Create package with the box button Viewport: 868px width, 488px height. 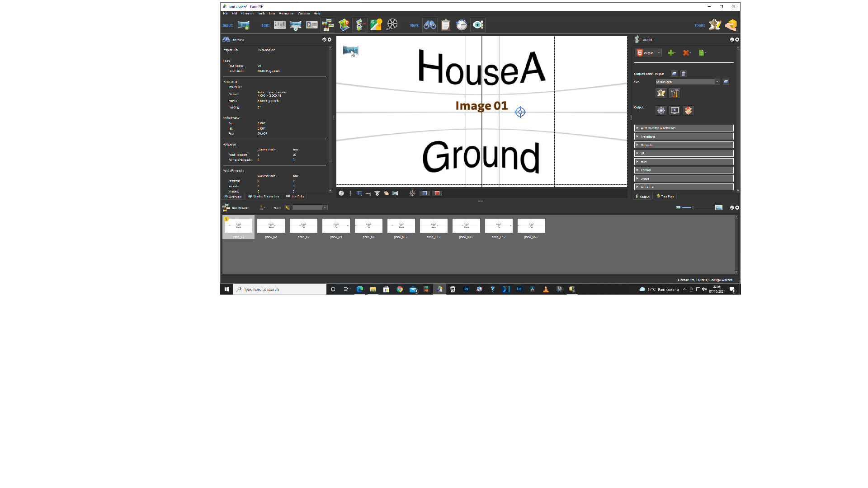pyautogui.click(x=688, y=110)
